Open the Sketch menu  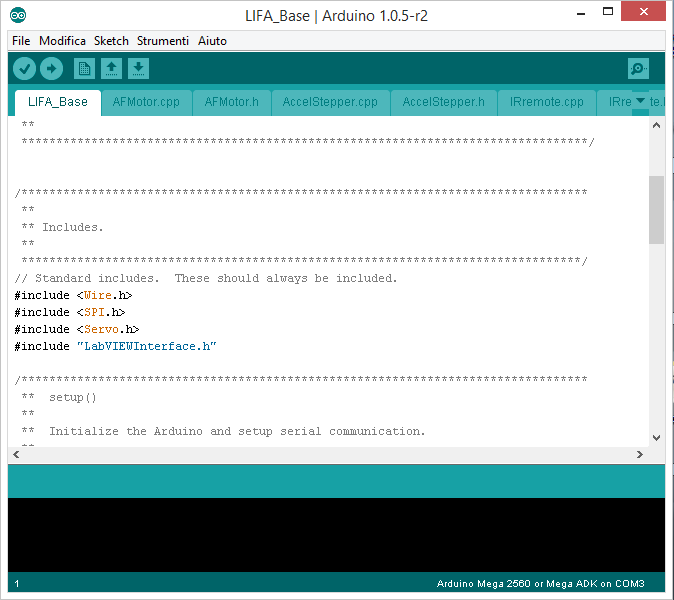click(x=111, y=41)
